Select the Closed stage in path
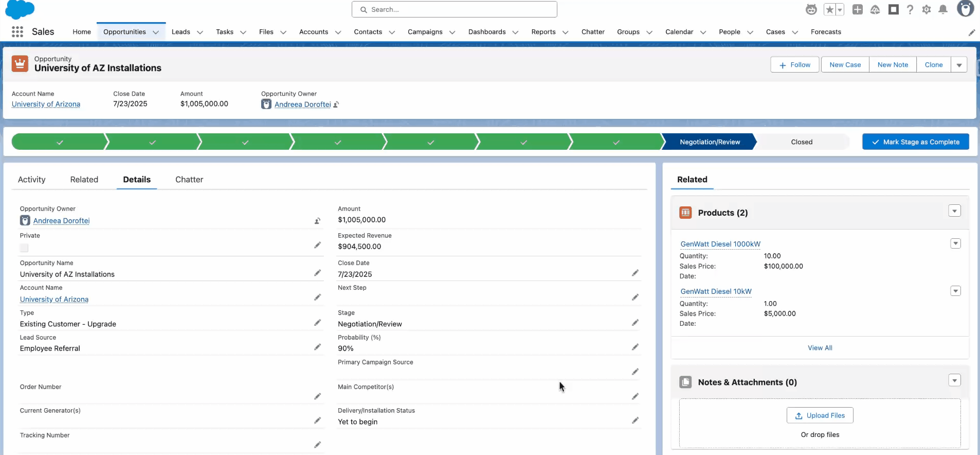The width and height of the screenshot is (980, 455). coord(802,142)
